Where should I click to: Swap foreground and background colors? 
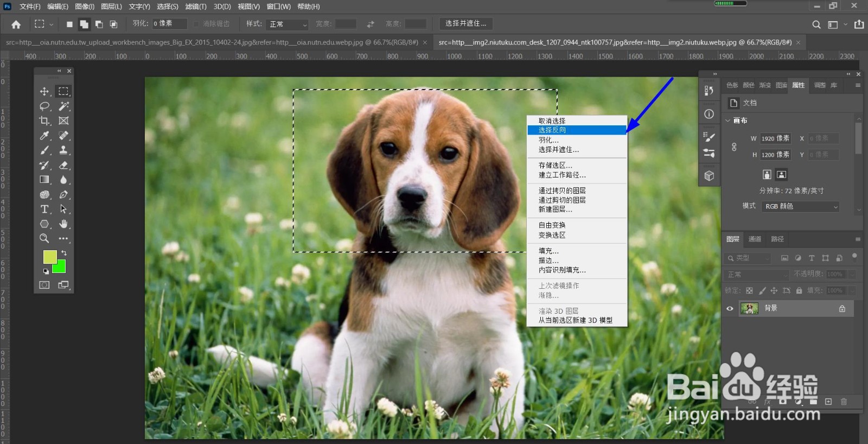tap(64, 253)
